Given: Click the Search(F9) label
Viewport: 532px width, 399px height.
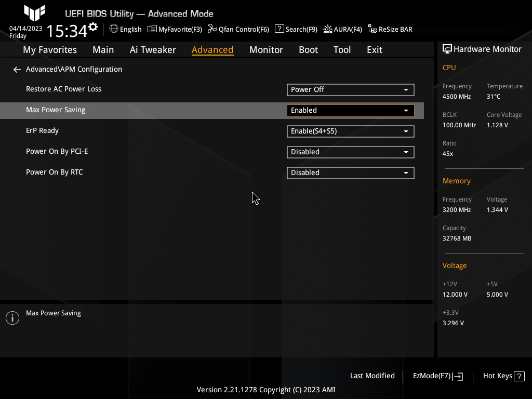Looking at the screenshot, I should click(301, 30).
